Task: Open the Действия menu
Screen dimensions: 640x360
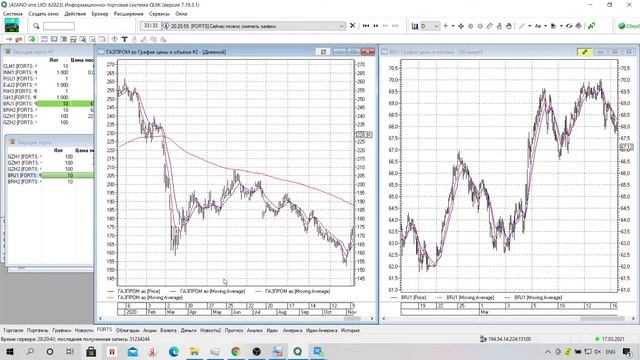Action: 75,14
